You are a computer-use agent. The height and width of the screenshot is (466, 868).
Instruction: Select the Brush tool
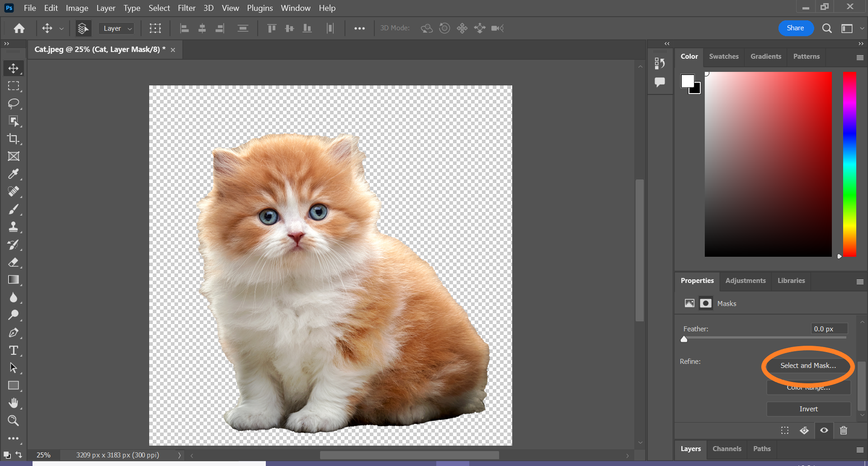[14, 209]
